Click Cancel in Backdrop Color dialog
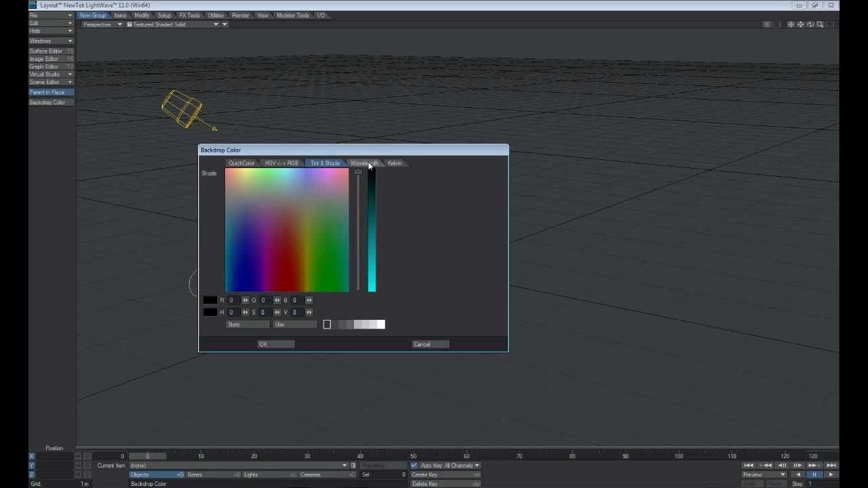Viewport: 868px width, 488px height. 431,344
